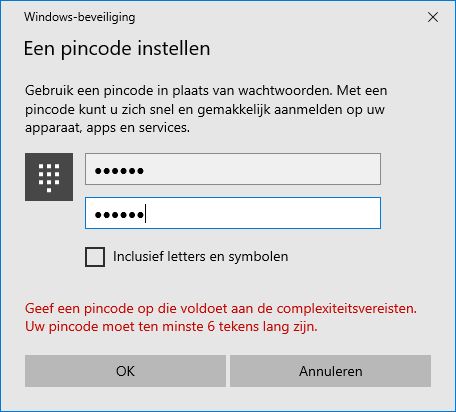Cancel setup with the Annuleren button
456x412 pixels.
[330, 371]
